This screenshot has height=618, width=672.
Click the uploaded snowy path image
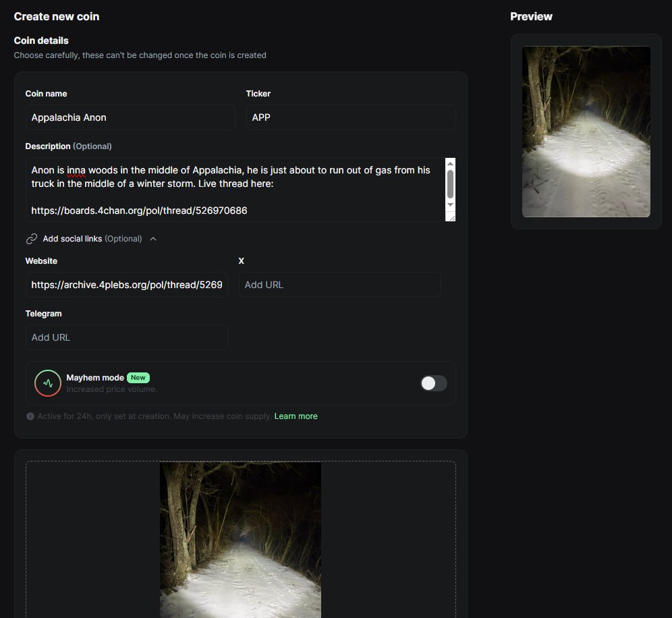coord(240,540)
